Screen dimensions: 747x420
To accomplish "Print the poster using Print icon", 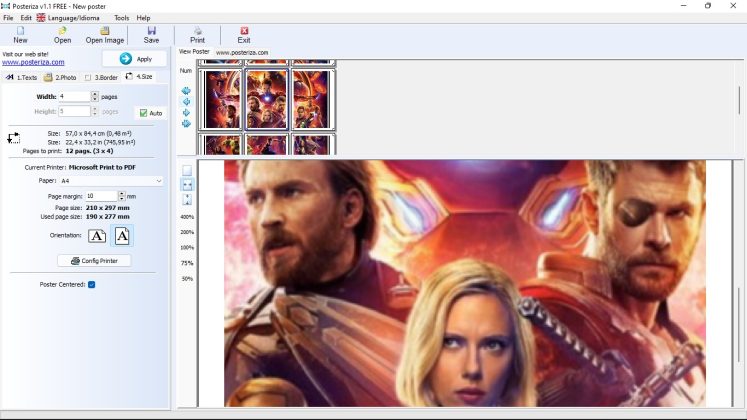I will click(x=197, y=31).
